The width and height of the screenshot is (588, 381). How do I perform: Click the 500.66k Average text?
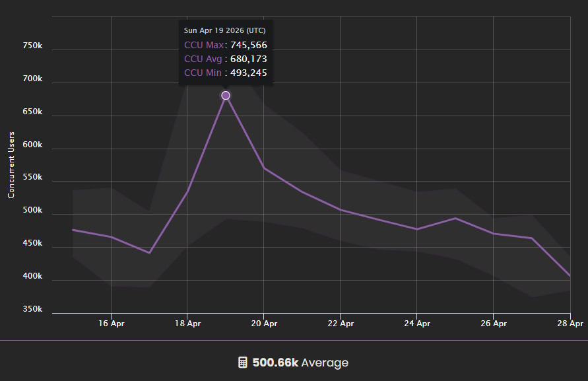[x=300, y=363]
